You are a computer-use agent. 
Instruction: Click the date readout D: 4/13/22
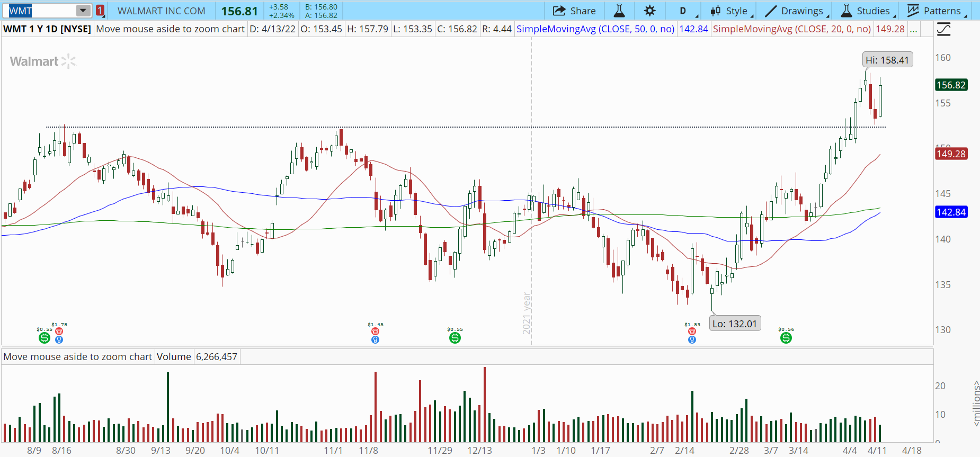pos(273,29)
